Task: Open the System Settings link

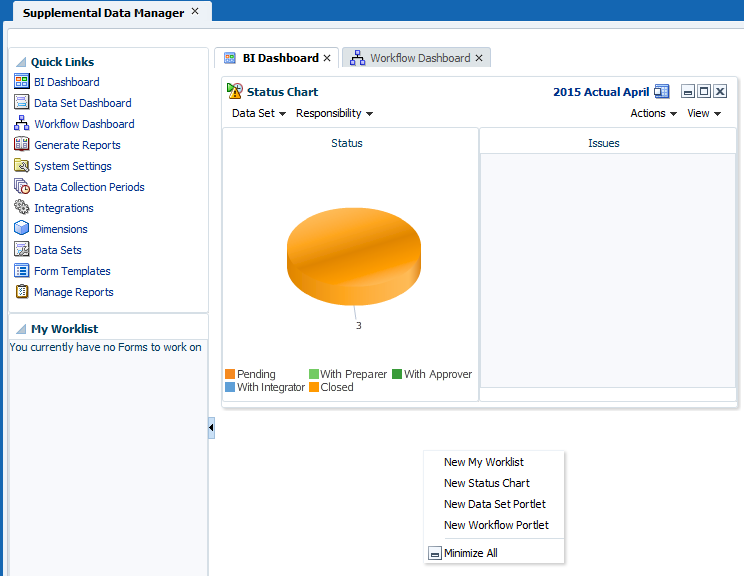Action: (73, 166)
